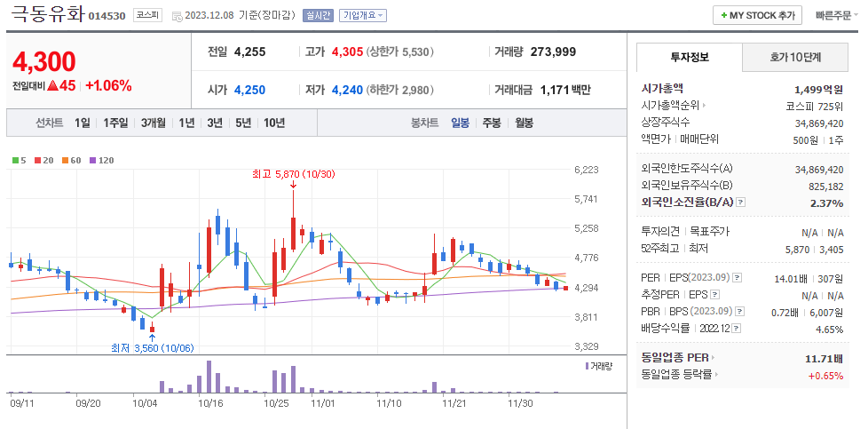Click the stock code 014530

pyautogui.click(x=107, y=16)
